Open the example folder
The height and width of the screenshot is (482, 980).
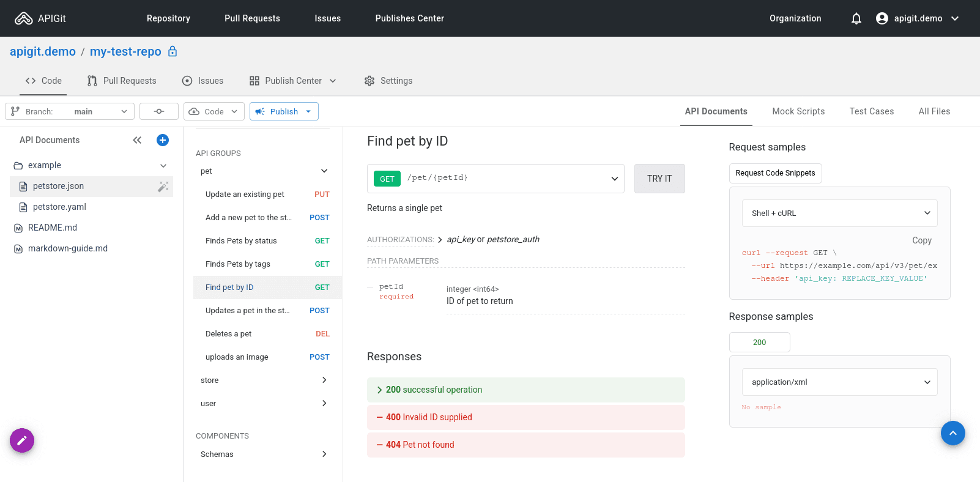(45, 165)
